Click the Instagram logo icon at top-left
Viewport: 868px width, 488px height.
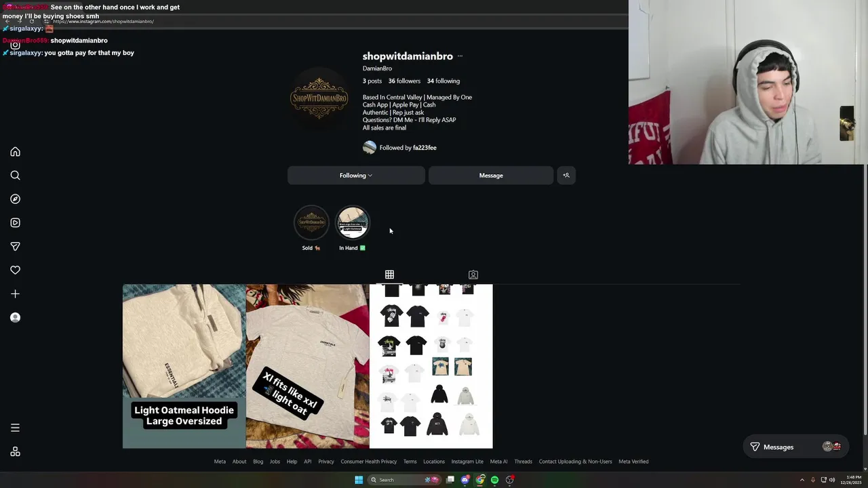point(15,45)
